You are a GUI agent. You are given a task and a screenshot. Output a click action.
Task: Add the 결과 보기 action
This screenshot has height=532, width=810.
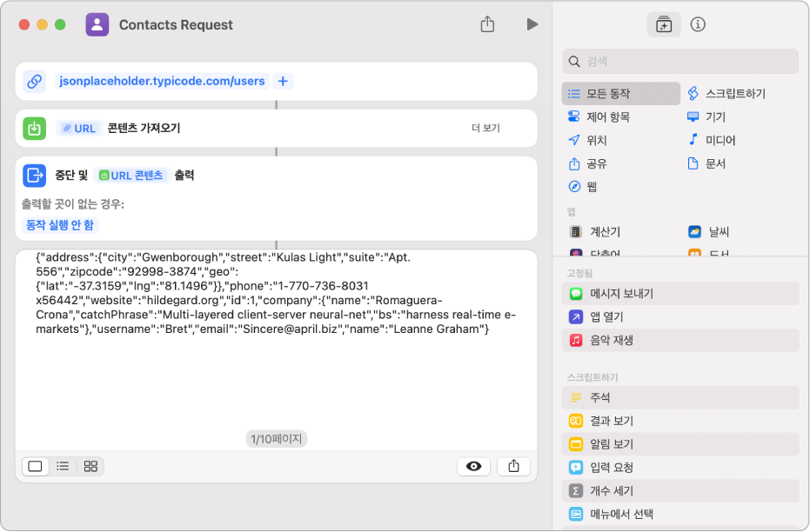click(x=680, y=421)
